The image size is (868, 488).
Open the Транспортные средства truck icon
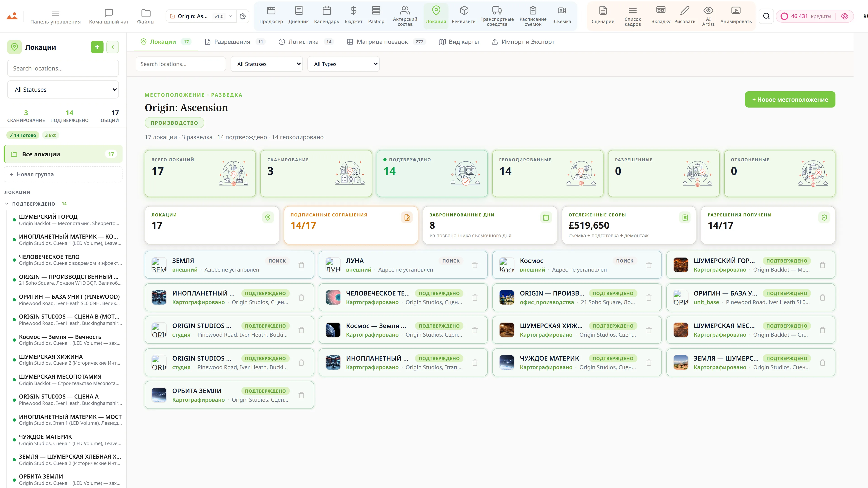tap(497, 10)
